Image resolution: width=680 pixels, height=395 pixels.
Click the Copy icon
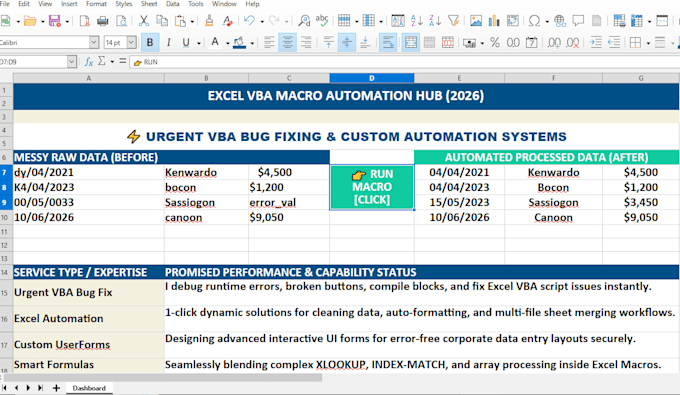pos(162,20)
